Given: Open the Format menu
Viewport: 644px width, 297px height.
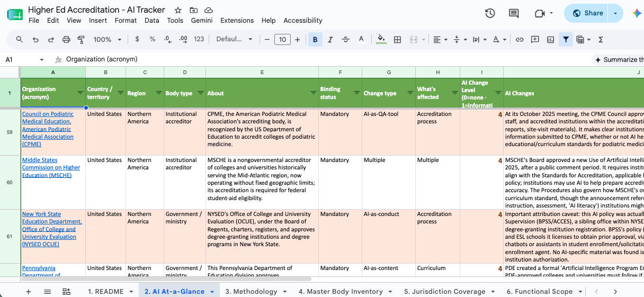Looking at the screenshot, I should tap(126, 21).
